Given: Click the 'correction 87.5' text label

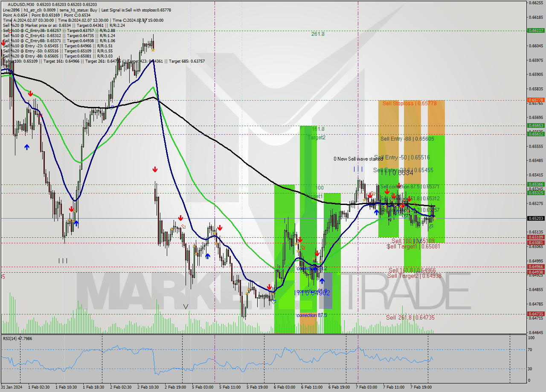Looking at the screenshot, I should (312, 315).
